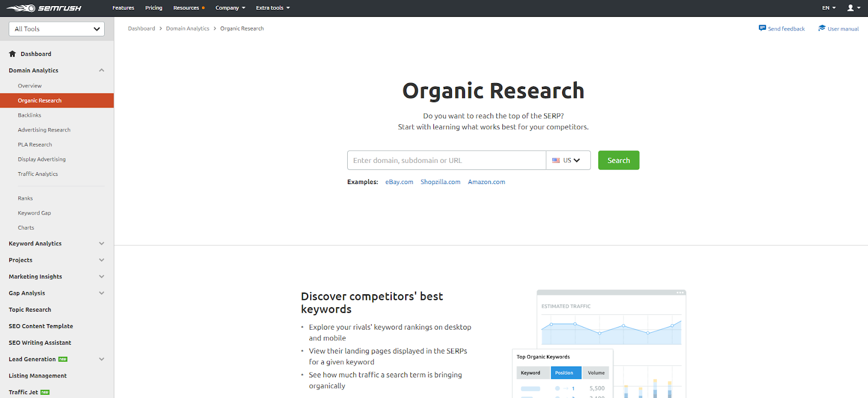The height and width of the screenshot is (398, 868).
Task: Select Display Advertising in sidebar
Action: tap(42, 159)
